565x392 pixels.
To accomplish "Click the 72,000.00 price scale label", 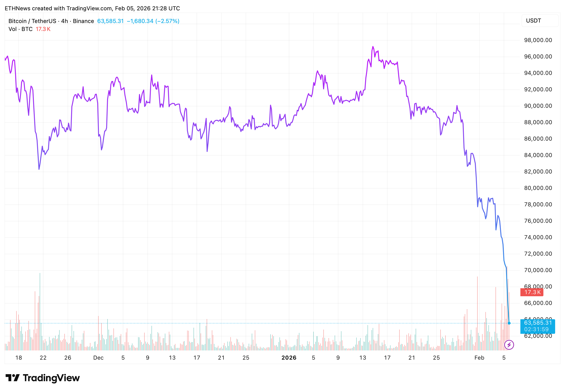I will [x=538, y=254].
